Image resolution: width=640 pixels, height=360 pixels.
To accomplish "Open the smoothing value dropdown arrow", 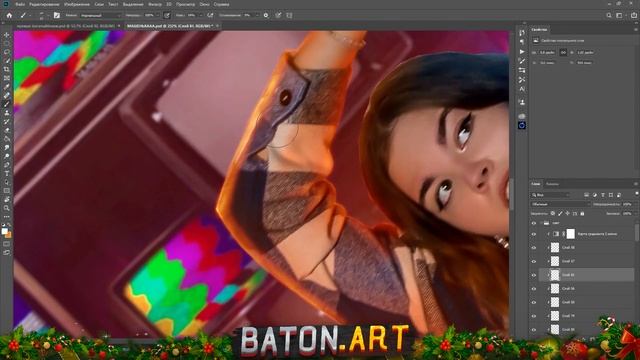I will click(x=257, y=16).
